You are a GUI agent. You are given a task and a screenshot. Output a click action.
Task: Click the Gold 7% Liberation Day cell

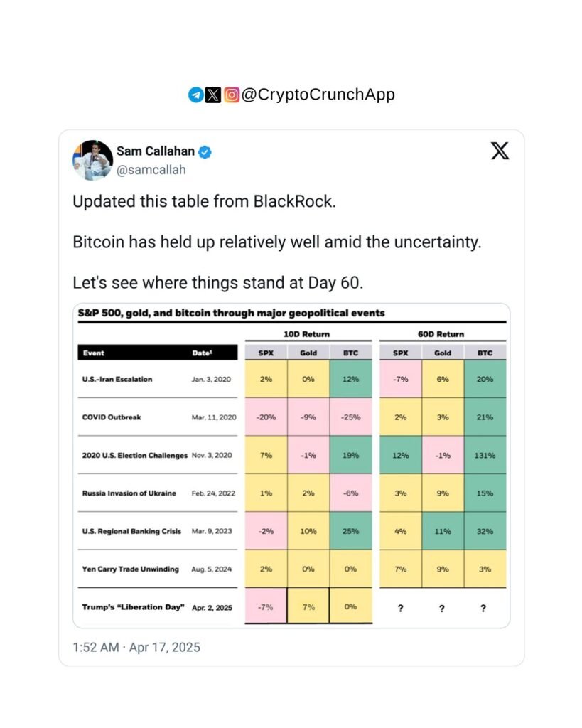(308, 607)
